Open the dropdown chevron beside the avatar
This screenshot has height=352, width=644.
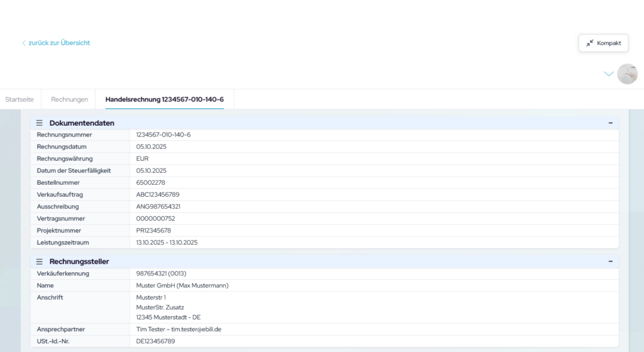[608, 74]
